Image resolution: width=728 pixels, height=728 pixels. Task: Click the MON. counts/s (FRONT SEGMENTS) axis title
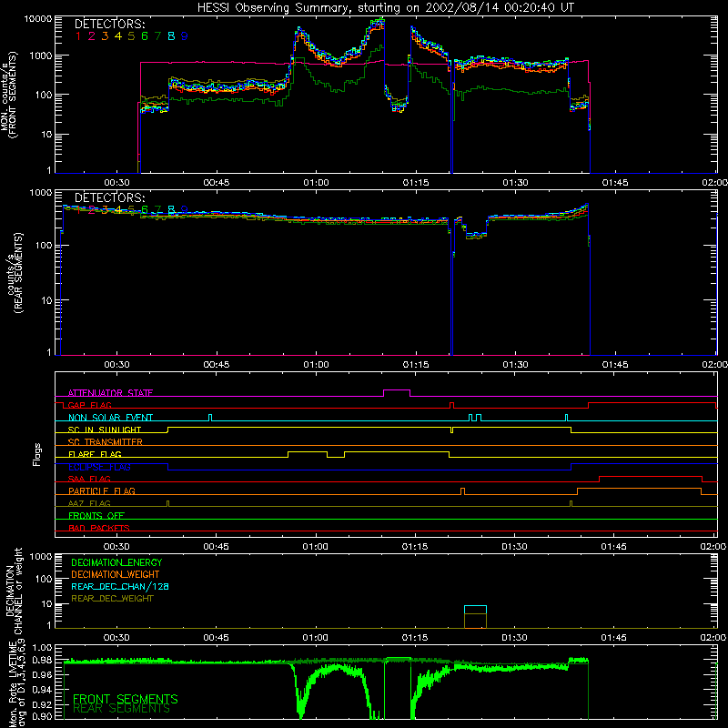point(9,96)
